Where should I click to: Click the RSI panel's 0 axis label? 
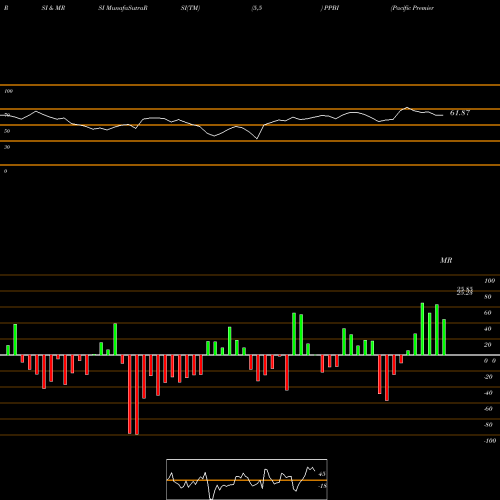(x=5, y=171)
